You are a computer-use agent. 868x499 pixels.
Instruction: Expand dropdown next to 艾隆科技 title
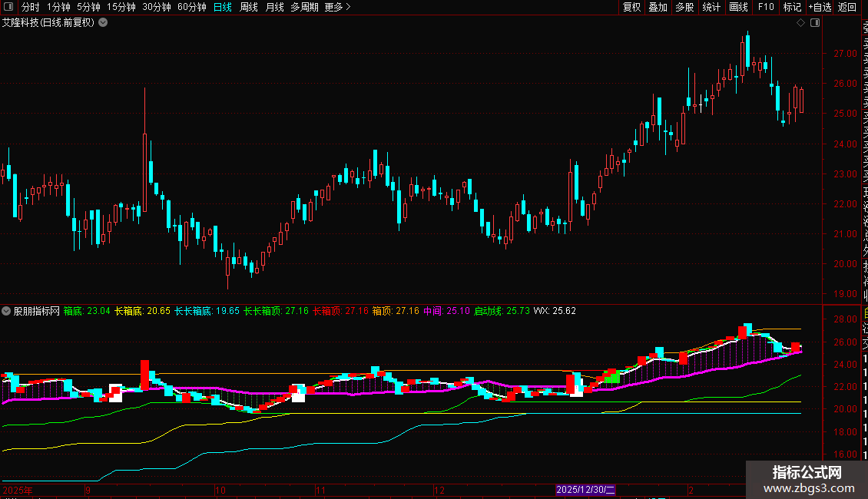pos(103,23)
